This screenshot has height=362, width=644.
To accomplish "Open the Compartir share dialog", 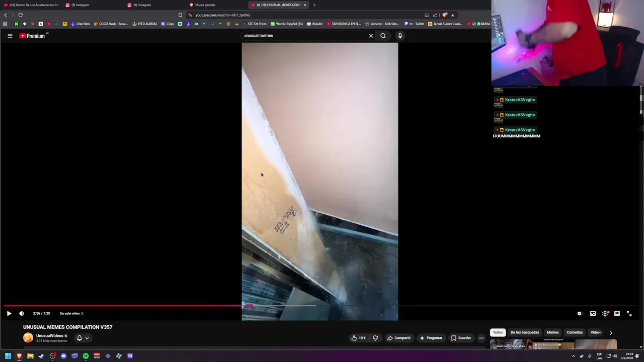I will 399,338.
